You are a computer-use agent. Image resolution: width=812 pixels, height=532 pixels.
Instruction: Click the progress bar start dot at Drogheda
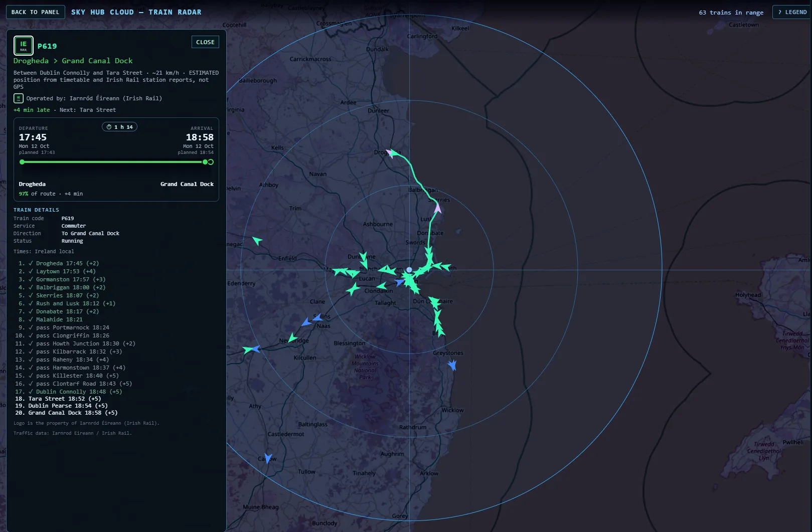pyautogui.click(x=22, y=162)
